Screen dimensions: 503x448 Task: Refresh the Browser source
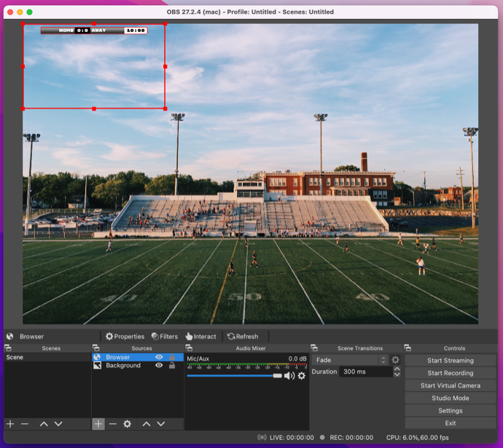(243, 337)
